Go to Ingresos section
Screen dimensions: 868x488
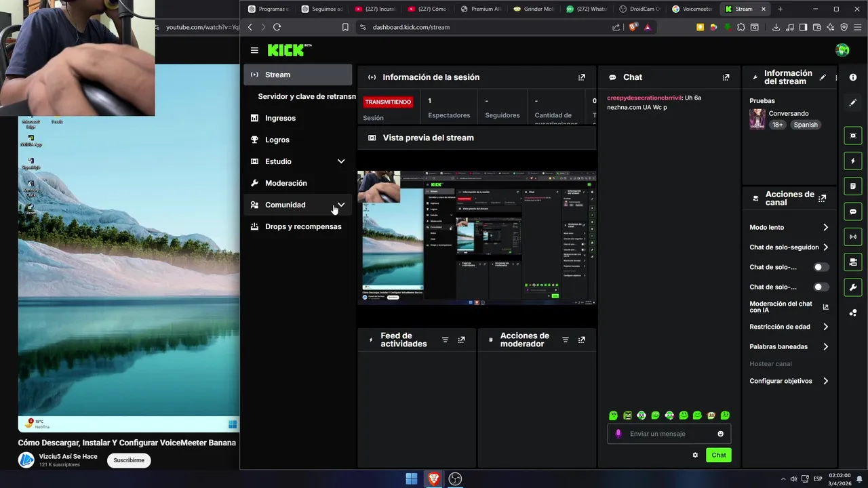click(298, 118)
